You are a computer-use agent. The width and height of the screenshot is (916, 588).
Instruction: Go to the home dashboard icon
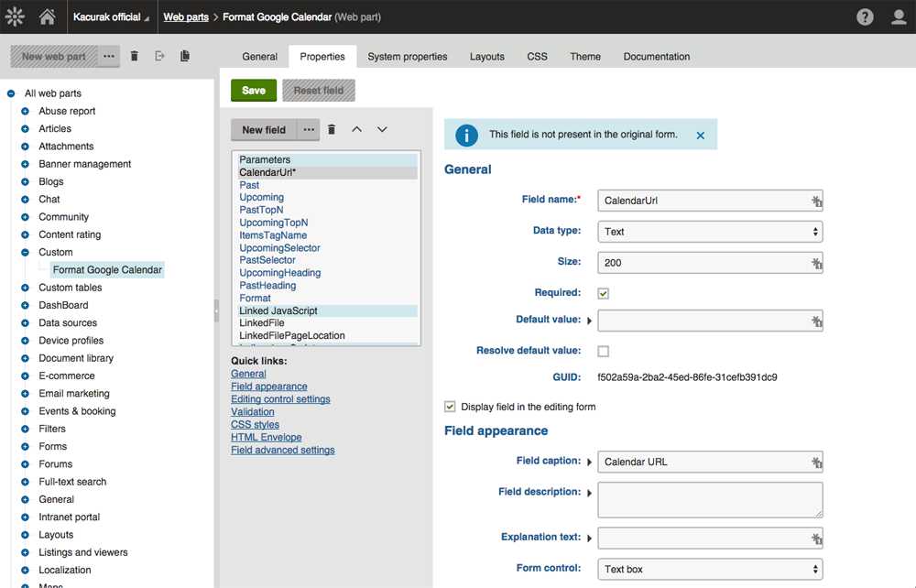click(47, 16)
